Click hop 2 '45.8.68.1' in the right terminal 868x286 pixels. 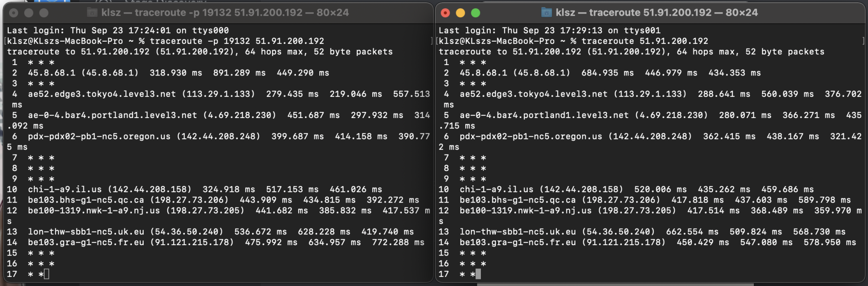[484, 73]
